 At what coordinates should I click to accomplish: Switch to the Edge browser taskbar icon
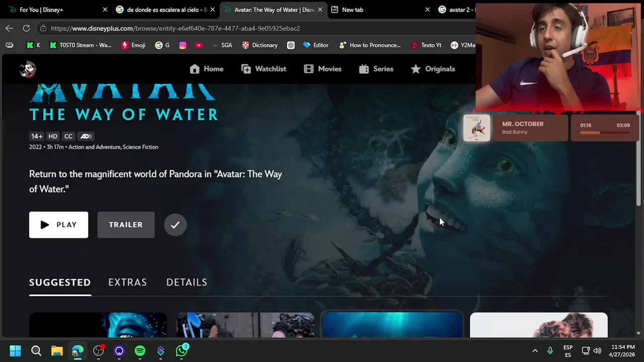pyautogui.click(x=77, y=350)
